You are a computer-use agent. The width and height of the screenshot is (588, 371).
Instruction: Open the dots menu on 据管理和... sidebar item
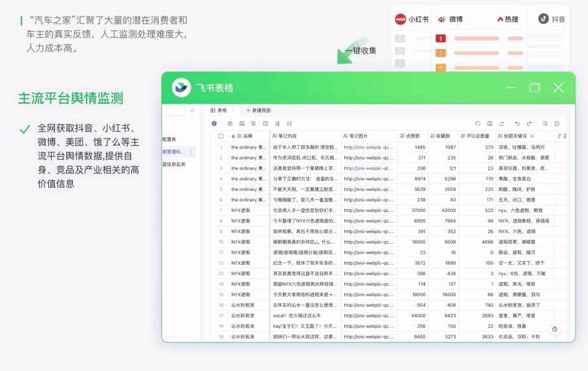(x=191, y=152)
